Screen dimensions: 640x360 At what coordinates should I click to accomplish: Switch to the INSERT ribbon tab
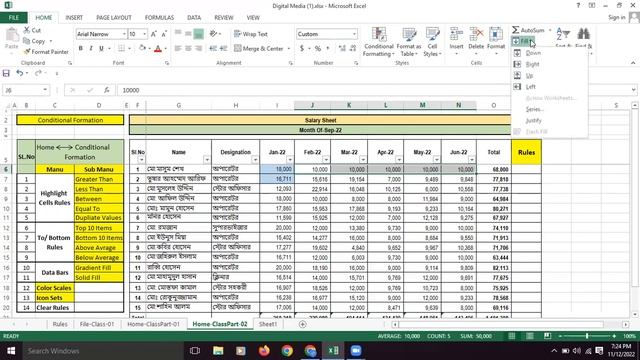(x=74, y=18)
